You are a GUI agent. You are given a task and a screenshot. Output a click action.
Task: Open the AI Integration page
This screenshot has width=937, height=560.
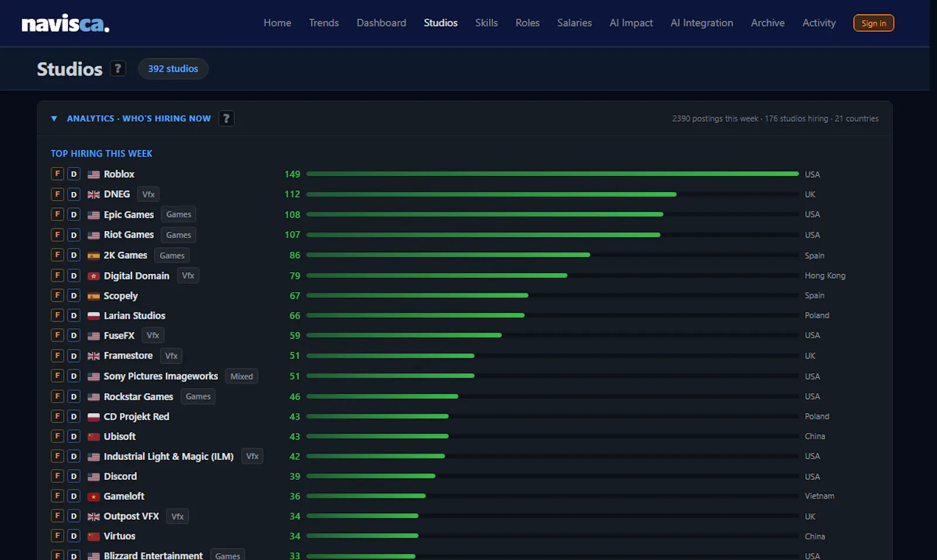point(702,23)
